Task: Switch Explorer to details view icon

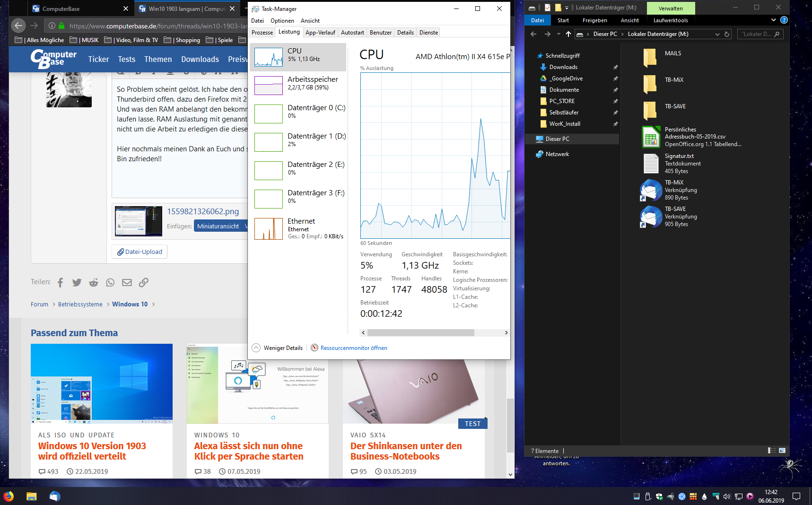Action: [772, 451]
